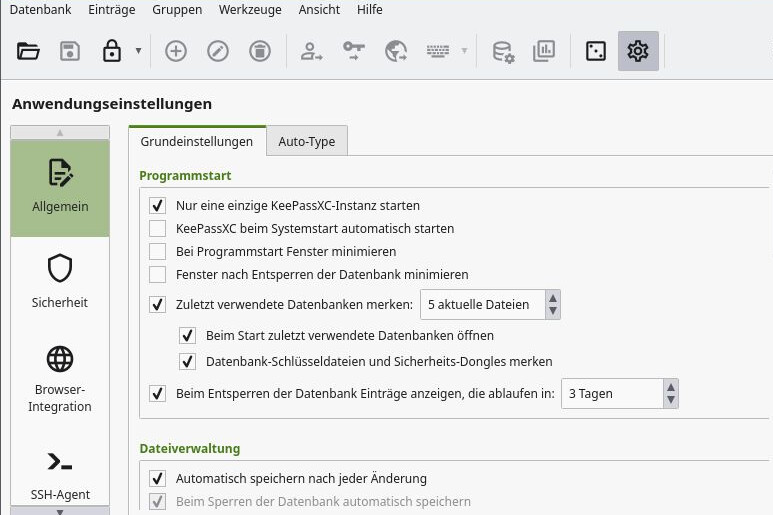Increase the '5 aktuelle Dateien' spinner value
The height and width of the screenshot is (515, 773).
click(553, 298)
